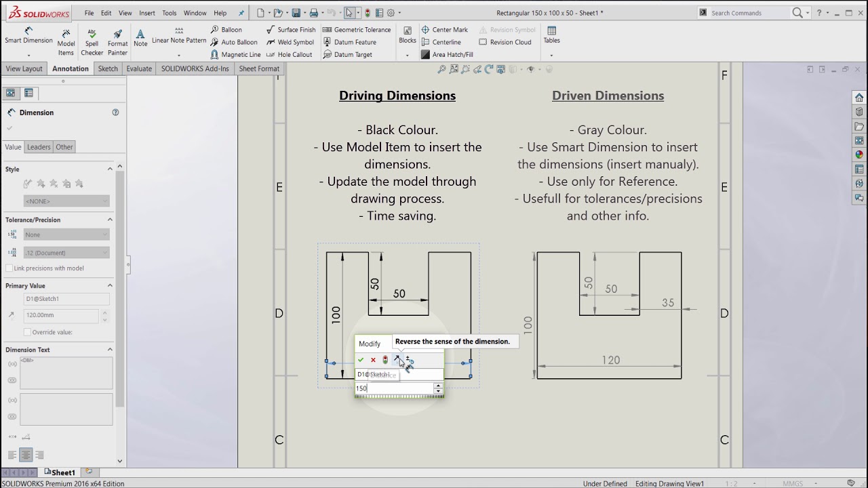Image resolution: width=868 pixels, height=488 pixels.
Task: Insert a Magnetic Line
Action: click(235, 54)
